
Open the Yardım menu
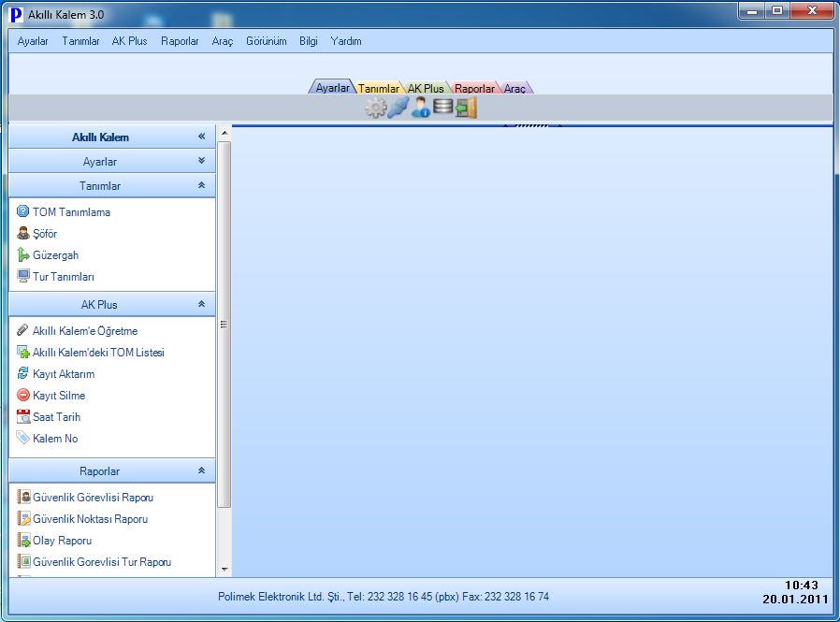pyautogui.click(x=345, y=41)
